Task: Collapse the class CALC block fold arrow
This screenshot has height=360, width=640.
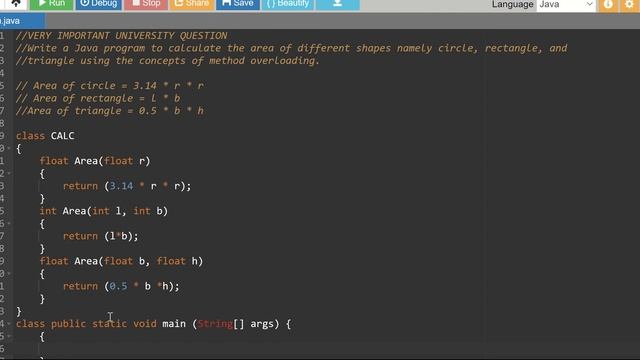Action: (9, 149)
